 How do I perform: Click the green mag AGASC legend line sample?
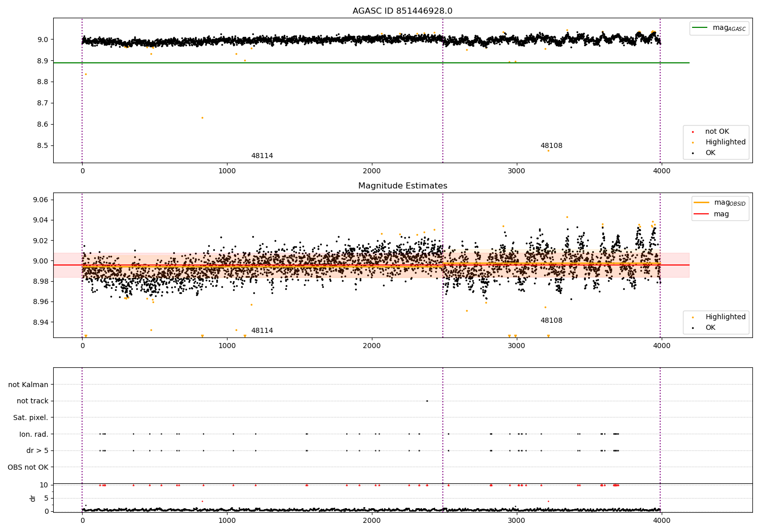click(x=700, y=28)
